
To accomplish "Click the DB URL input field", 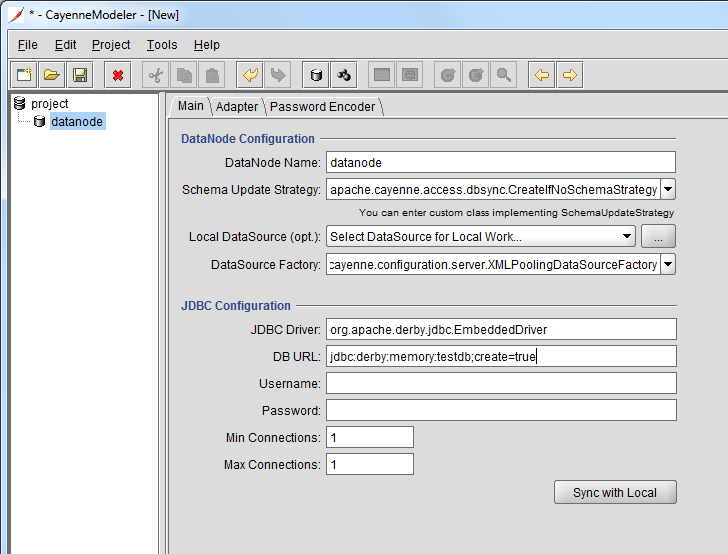I will [501, 356].
